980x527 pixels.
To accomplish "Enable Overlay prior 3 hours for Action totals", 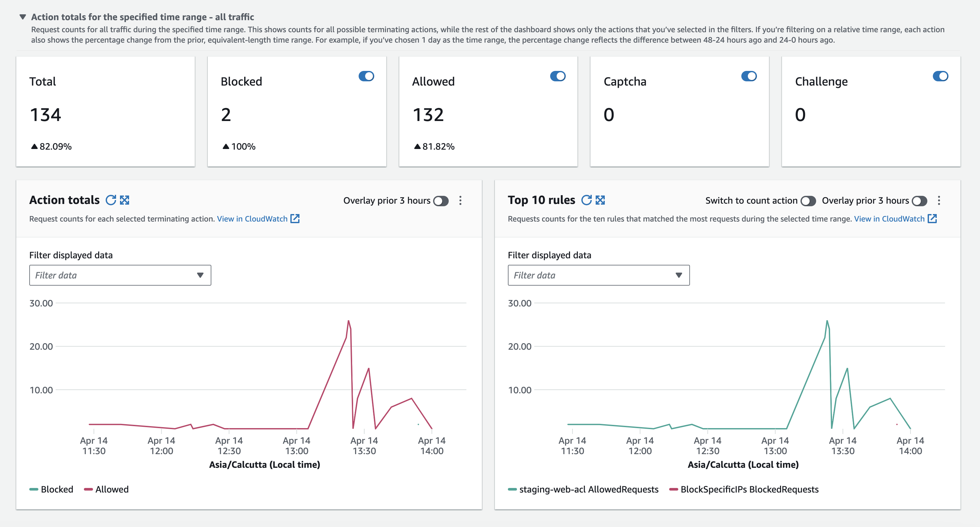I will click(x=441, y=201).
